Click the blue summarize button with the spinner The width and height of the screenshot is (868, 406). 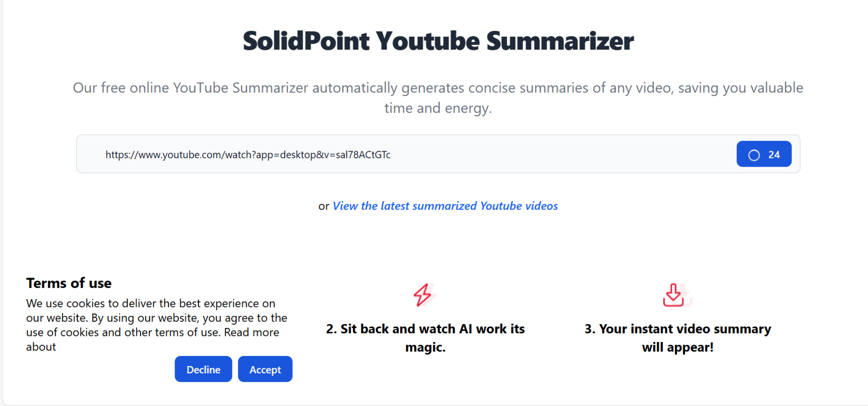[764, 154]
